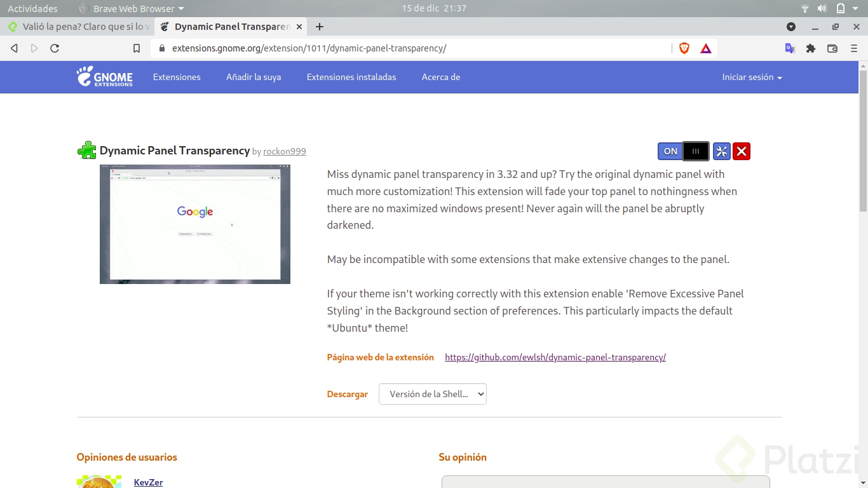Open Extensiones instaladas menu item
The width and height of the screenshot is (868, 488).
(351, 77)
